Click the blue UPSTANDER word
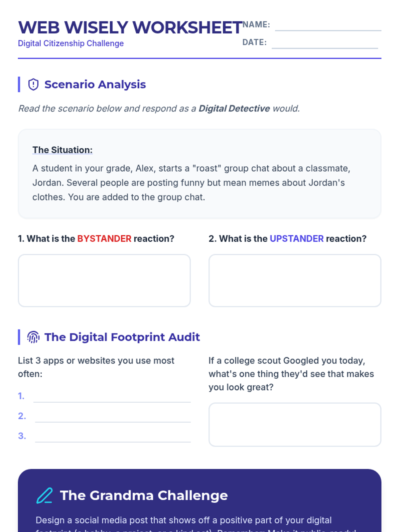The height and width of the screenshot is (532, 399). [x=297, y=239]
